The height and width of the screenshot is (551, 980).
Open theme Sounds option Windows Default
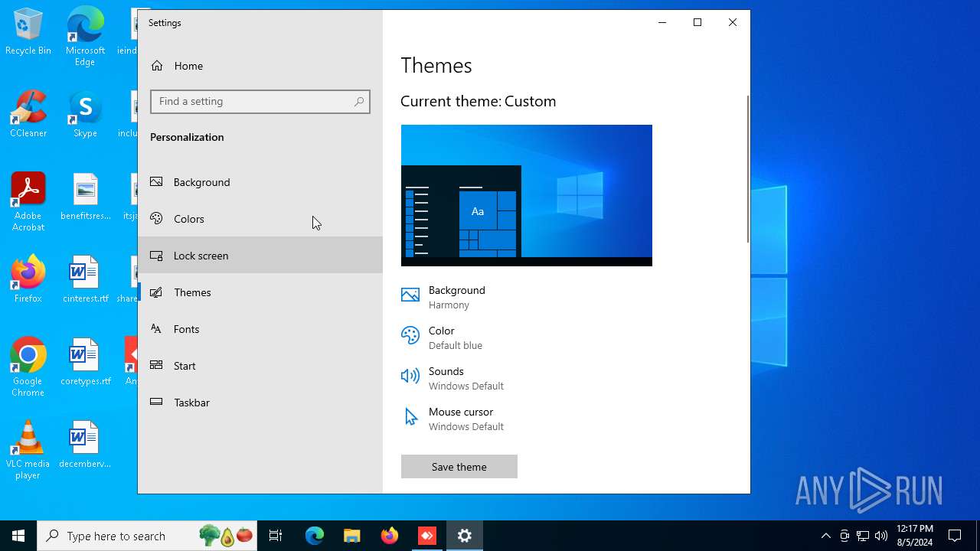[x=452, y=378]
